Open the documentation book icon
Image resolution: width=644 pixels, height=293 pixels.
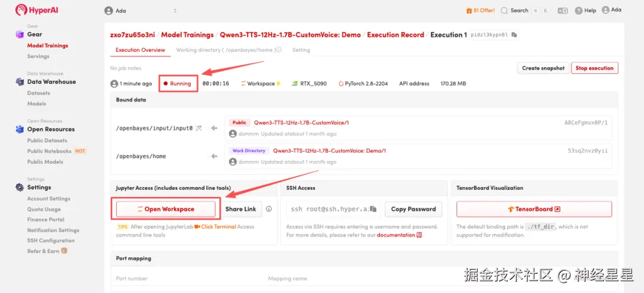click(419, 235)
